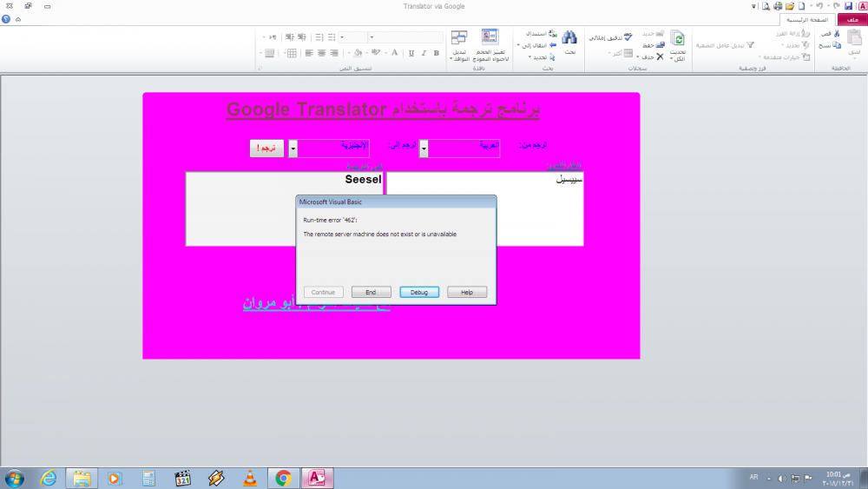Image resolution: width=868 pixels, height=489 pixels.
Task: Click the source text box containing سيسيل
Action: pyautogui.click(x=485, y=208)
